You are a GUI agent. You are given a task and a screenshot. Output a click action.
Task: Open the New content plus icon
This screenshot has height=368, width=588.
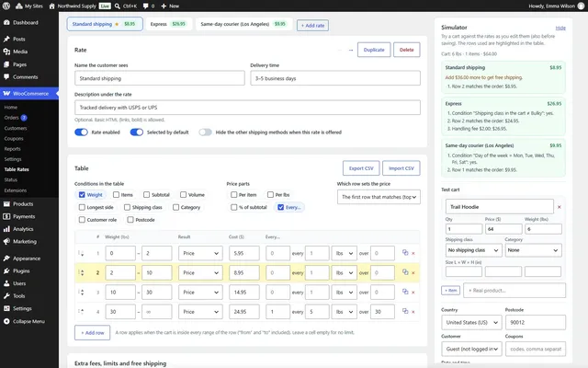tap(164, 6)
